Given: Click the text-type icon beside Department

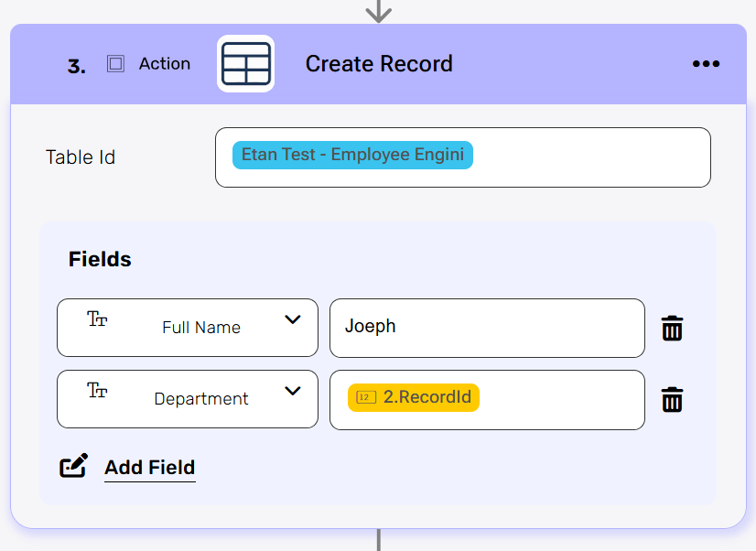Looking at the screenshot, I should pyautogui.click(x=97, y=391).
